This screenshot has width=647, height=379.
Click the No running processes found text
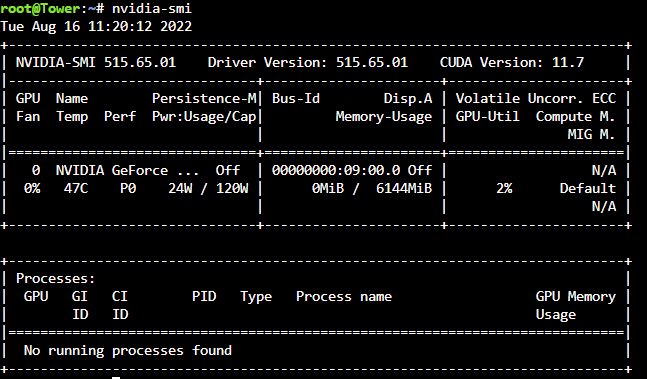pos(128,351)
